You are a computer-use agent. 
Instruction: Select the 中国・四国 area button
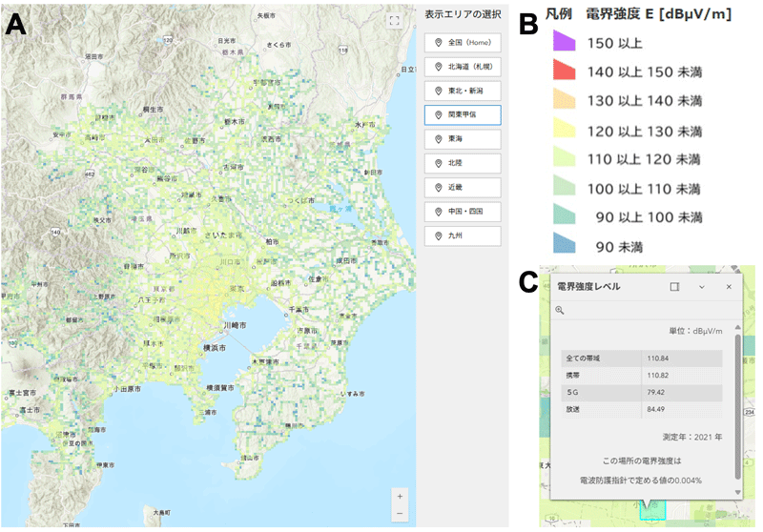tap(463, 211)
